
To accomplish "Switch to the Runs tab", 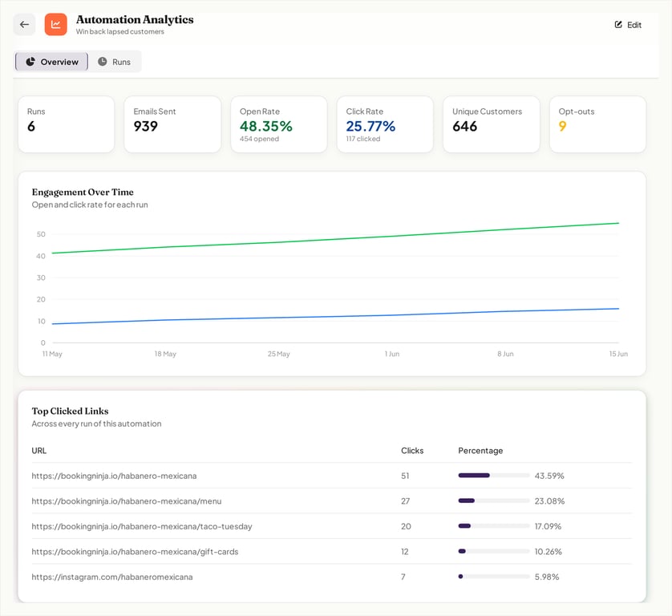I will [x=115, y=62].
